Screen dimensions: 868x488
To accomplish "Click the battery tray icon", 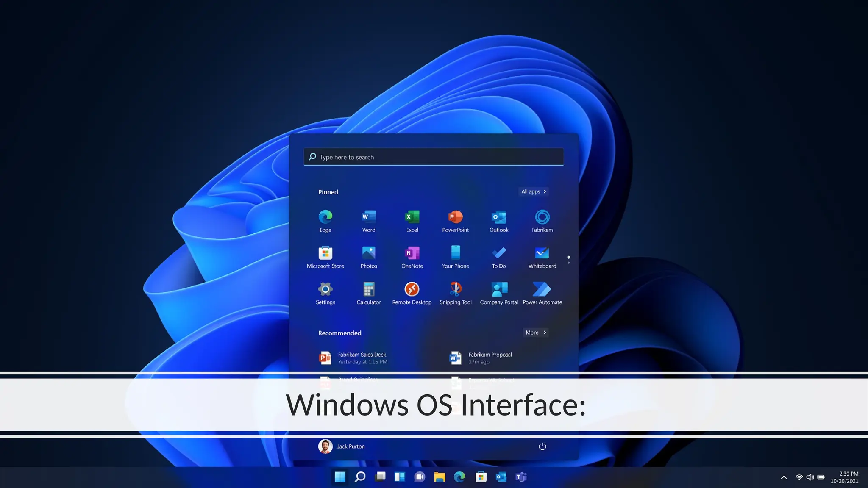I will coord(821,477).
